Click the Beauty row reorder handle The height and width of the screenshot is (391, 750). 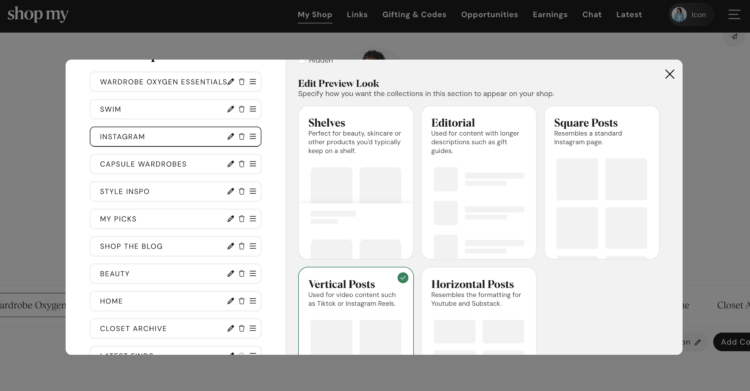[253, 273]
